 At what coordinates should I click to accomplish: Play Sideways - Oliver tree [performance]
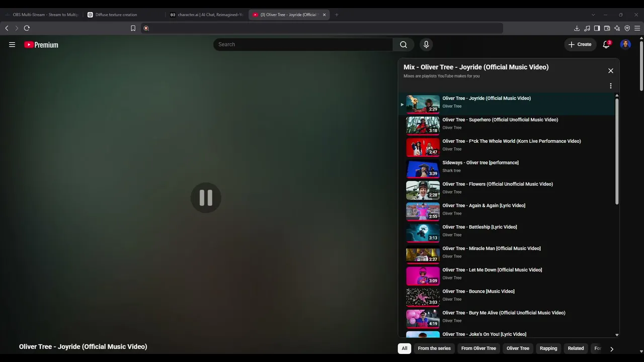point(507,168)
